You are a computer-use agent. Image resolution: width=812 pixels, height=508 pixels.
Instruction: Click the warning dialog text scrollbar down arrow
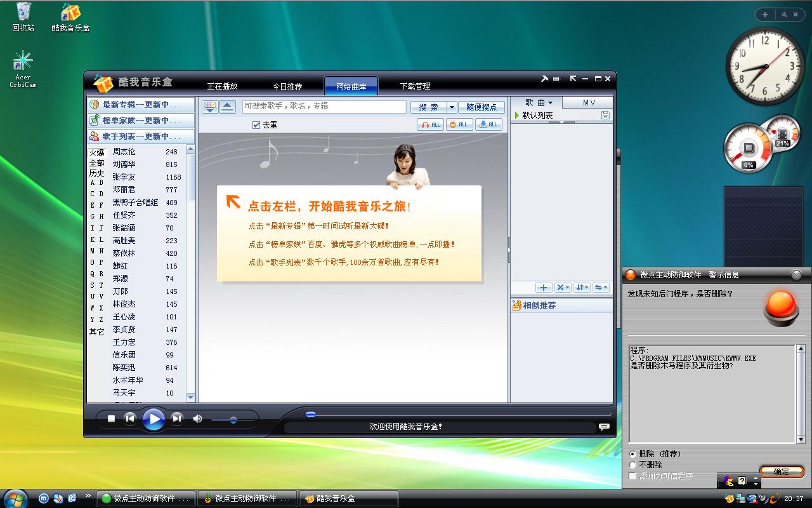(801, 439)
